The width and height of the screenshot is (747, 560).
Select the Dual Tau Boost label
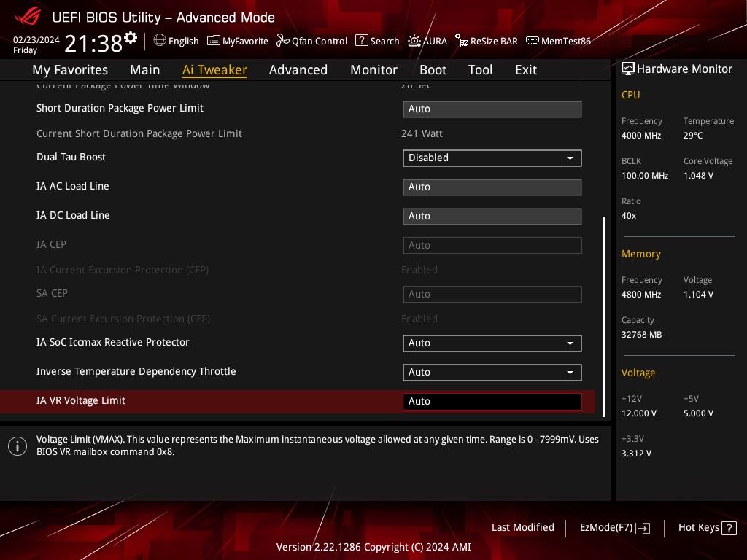[x=71, y=157]
